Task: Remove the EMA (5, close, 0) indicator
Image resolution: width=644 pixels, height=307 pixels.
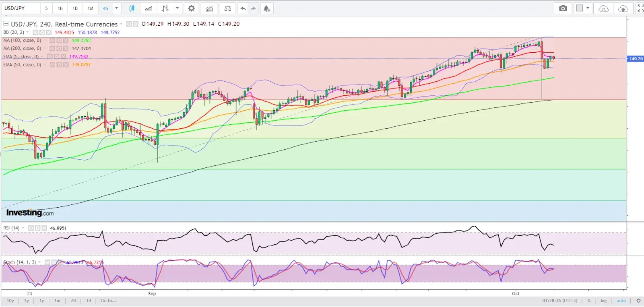Action: point(63,57)
